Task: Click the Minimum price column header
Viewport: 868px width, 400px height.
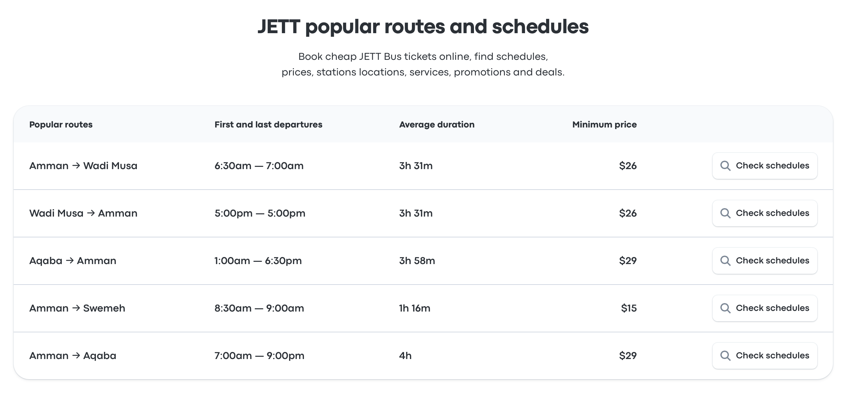Action: [604, 125]
